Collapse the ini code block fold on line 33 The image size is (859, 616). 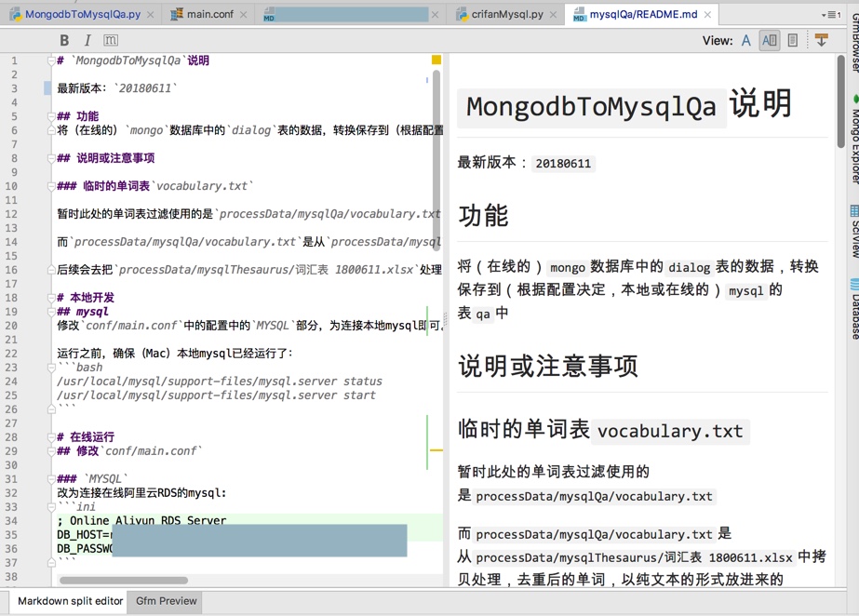[x=51, y=507]
